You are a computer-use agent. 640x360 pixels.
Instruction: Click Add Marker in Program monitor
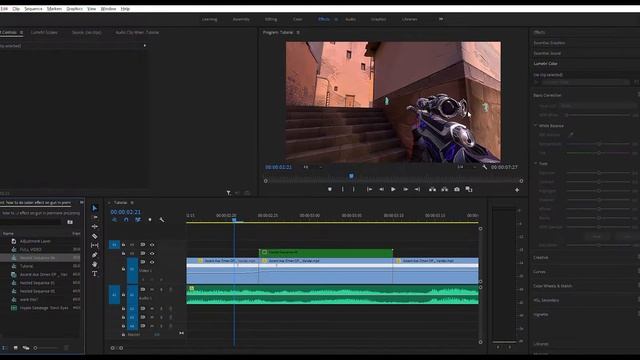pos(330,189)
